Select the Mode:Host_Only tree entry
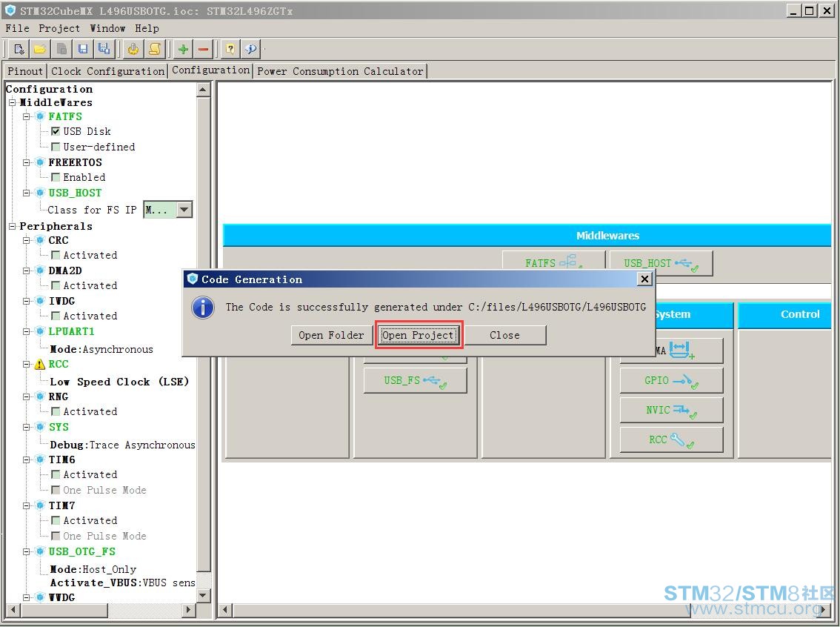This screenshot has width=840, height=627. [x=93, y=569]
